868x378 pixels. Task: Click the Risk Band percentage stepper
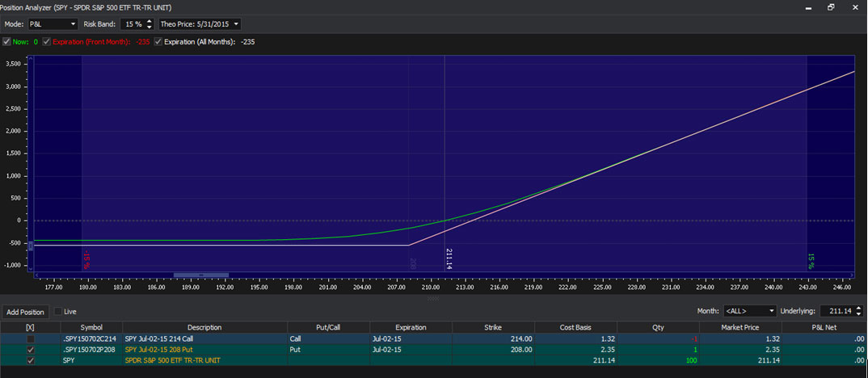pos(149,24)
